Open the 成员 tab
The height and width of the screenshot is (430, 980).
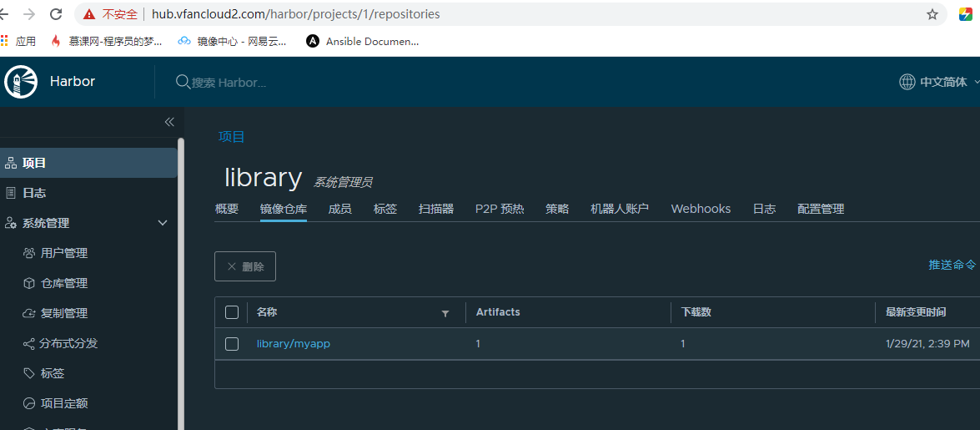pyautogui.click(x=340, y=209)
